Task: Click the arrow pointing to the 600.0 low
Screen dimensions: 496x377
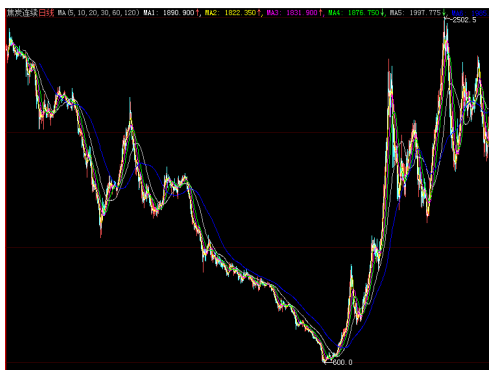Action: (328, 362)
